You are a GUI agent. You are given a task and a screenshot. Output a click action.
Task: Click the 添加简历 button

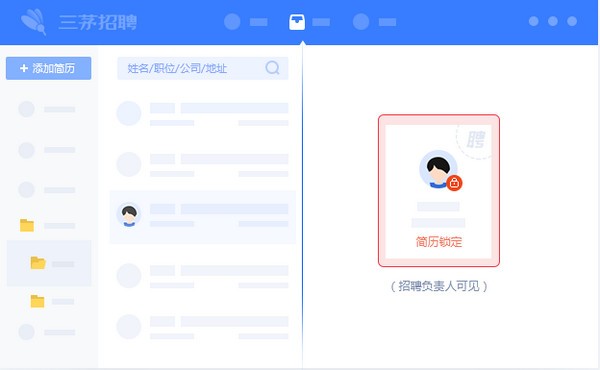point(49,68)
